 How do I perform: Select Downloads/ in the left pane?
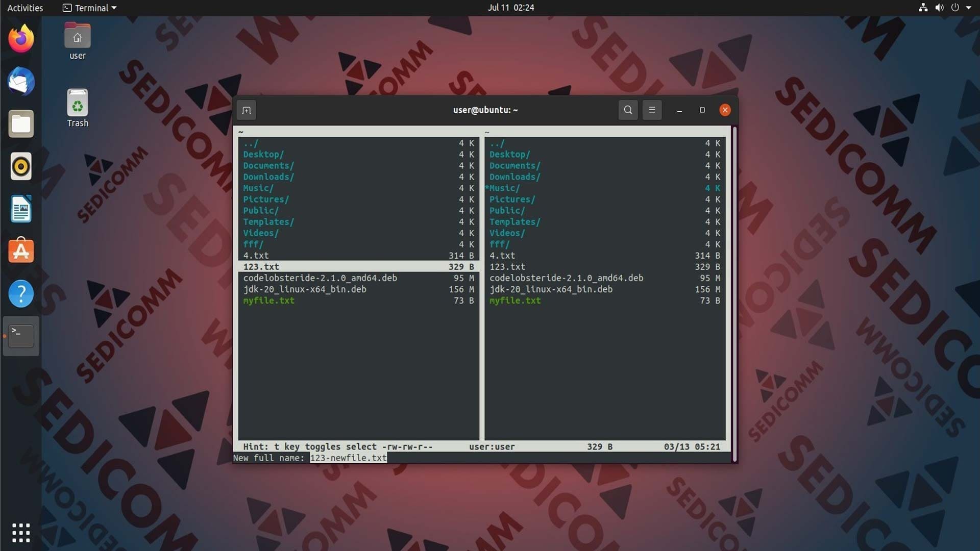[x=358, y=177]
